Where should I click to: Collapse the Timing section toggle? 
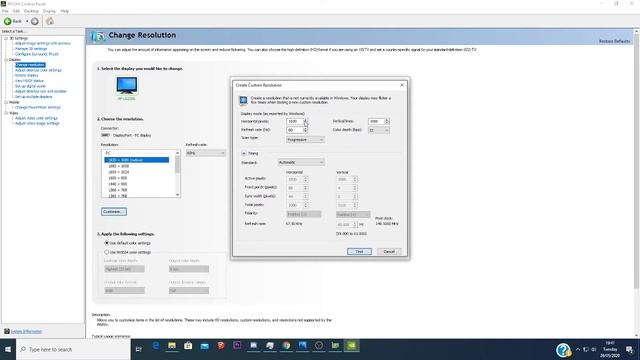244,153
